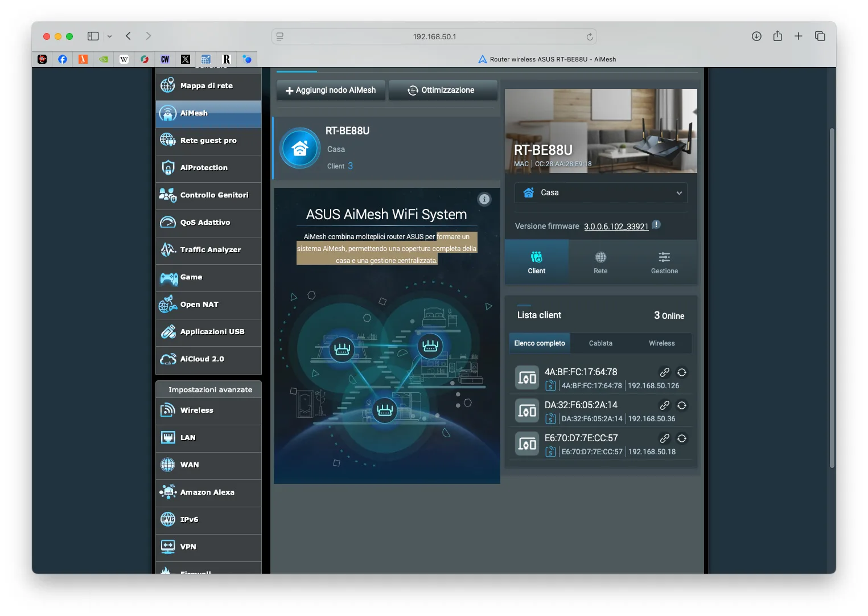Image resolution: width=868 pixels, height=616 pixels.
Task: Click reconnect icon for E6:70:D7:7E:CC:57 client
Action: click(x=682, y=438)
